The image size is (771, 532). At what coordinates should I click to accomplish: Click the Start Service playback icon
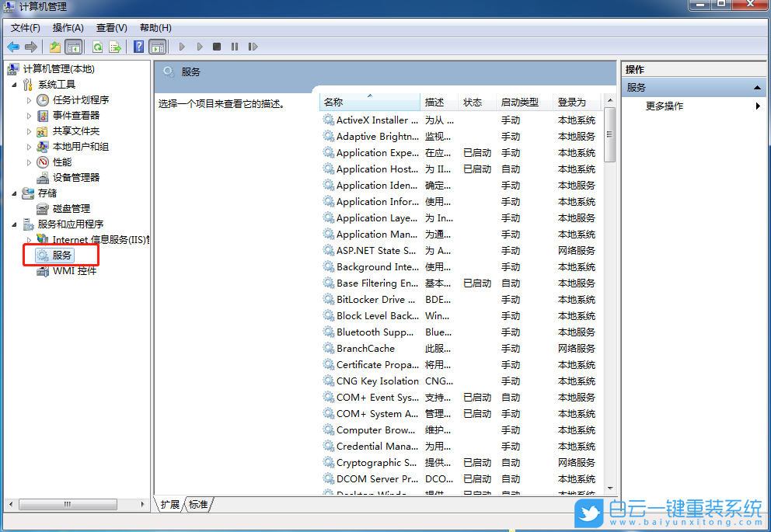tap(181, 47)
